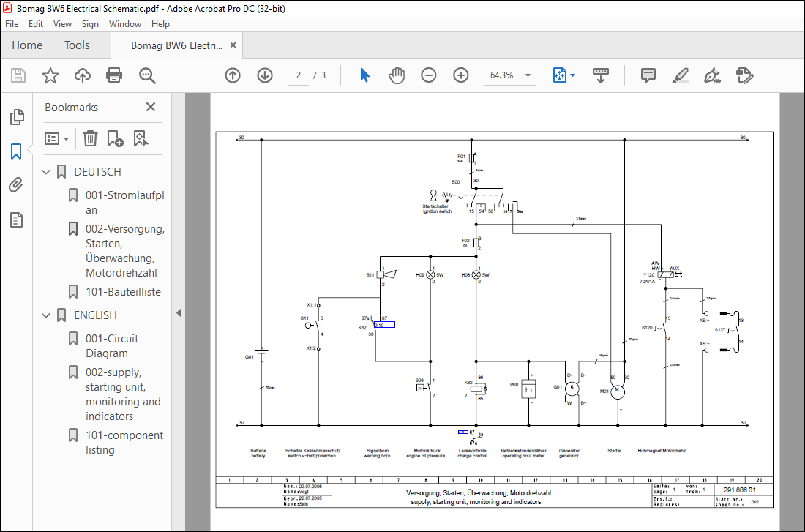This screenshot has height=532, width=805.
Task: Close the Bookmarks panel
Action: tap(151, 107)
